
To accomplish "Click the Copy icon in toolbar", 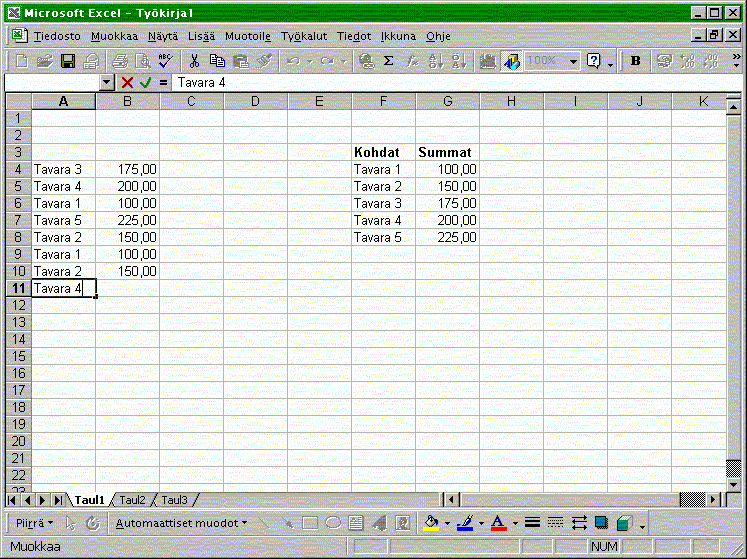I will click(x=217, y=61).
